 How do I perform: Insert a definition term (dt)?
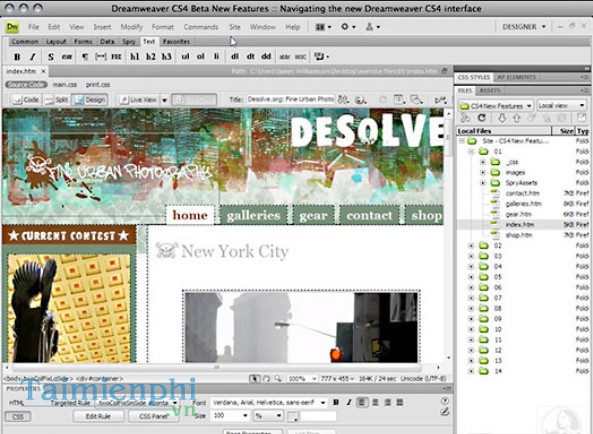[250, 57]
